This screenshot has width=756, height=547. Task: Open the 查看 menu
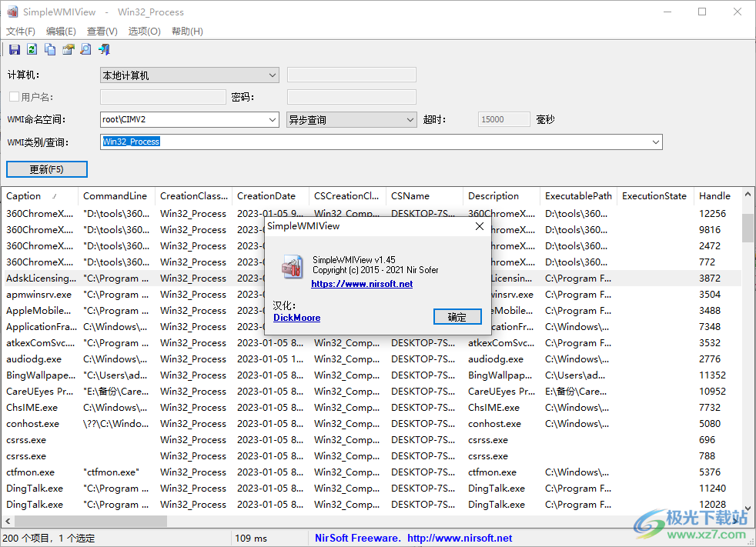tap(101, 31)
